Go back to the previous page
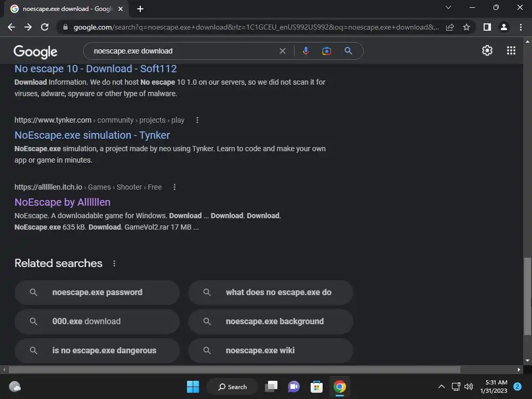Image resolution: width=532 pixels, height=399 pixels. coord(11,27)
